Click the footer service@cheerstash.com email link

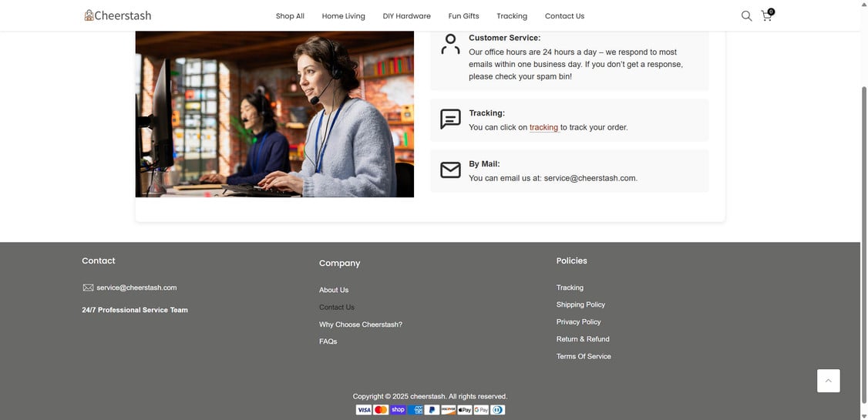coord(136,287)
